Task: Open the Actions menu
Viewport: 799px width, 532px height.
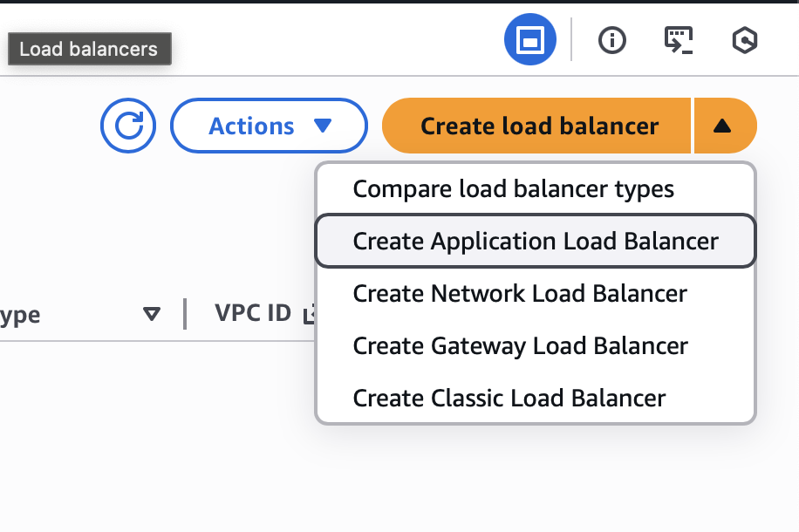Action: point(268,126)
